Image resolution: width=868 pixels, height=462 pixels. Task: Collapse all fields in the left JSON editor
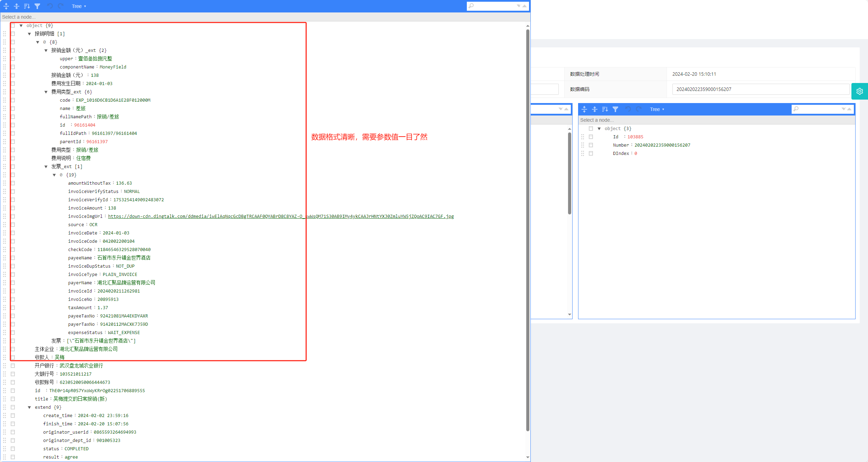click(17, 6)
